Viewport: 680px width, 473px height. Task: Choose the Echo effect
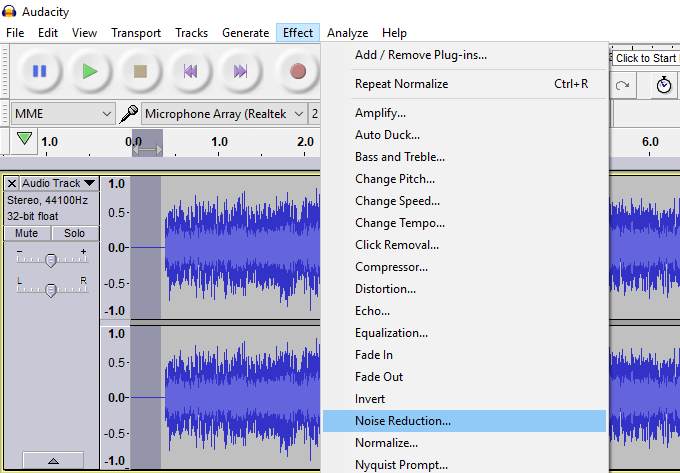pos(464,311)
